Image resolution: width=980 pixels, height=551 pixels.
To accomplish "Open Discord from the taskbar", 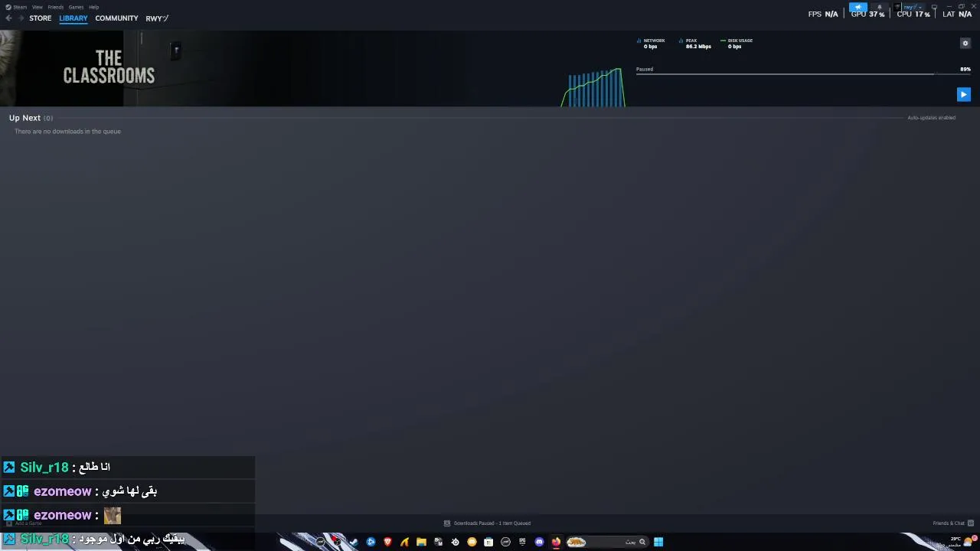I will [539, 542].
